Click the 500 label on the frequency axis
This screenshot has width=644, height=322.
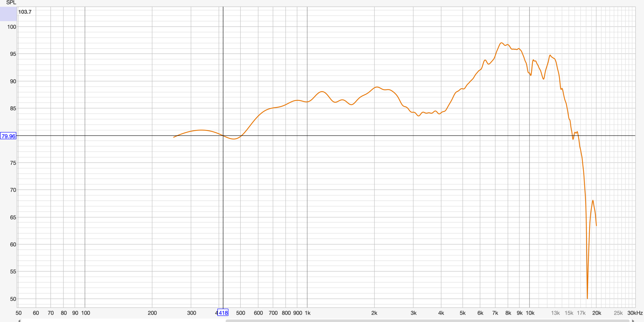241,313
